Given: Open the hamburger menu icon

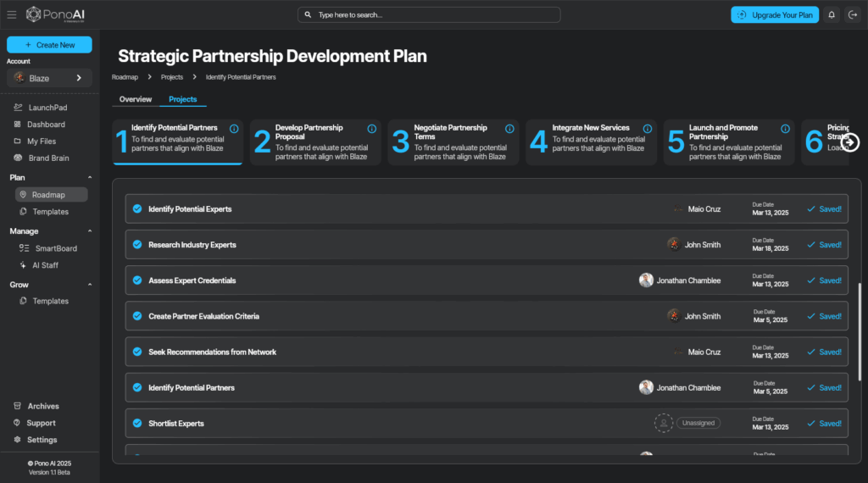Looking at the screenshot, I should (x=11, y=14).
